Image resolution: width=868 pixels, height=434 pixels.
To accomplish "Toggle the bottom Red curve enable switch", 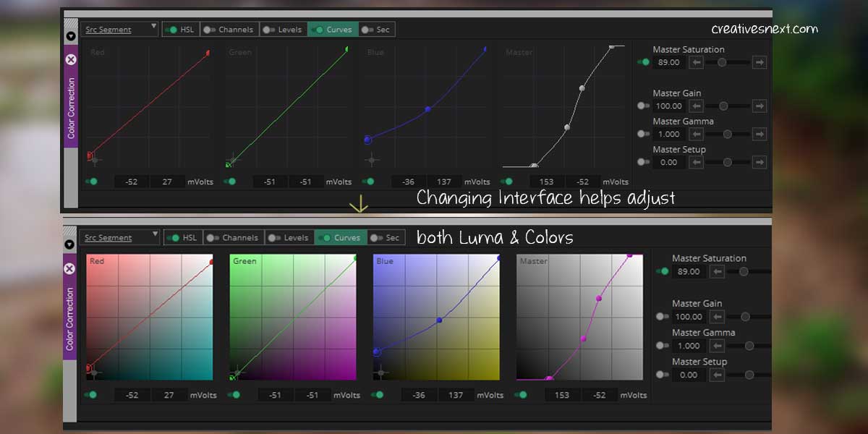I will click(91, 395).
